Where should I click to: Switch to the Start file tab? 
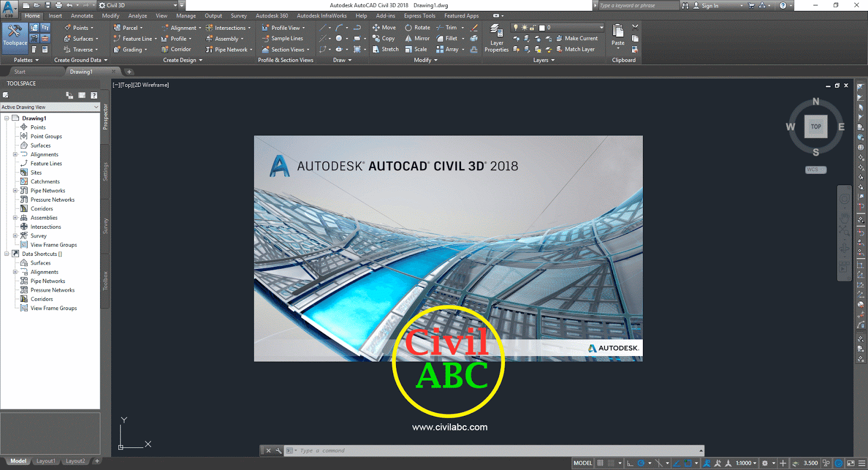pos(20,72)
